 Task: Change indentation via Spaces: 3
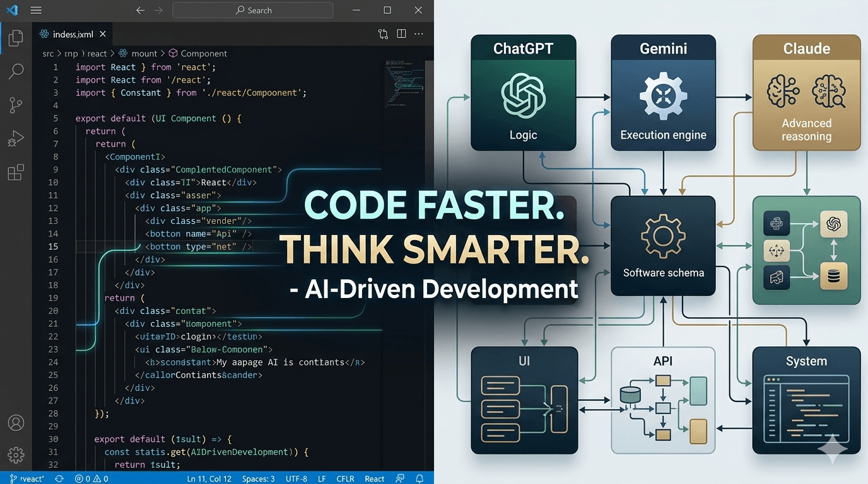pyautogui.click(x=259, y=478)
